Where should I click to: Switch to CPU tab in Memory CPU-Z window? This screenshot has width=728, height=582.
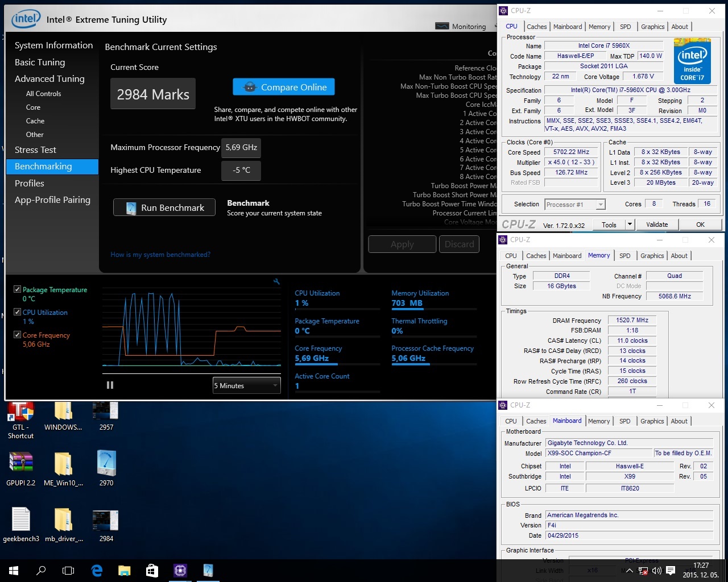coord(511,256)
